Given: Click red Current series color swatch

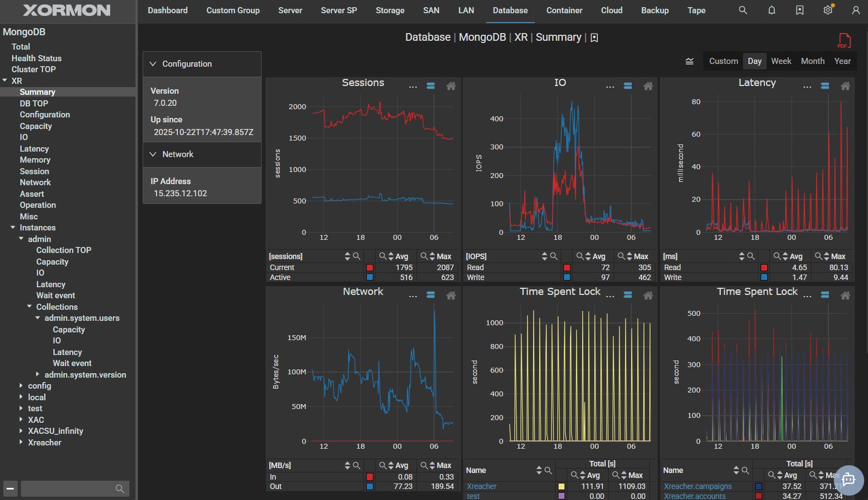Looking at the screenshot, I should tap(370, 267).
